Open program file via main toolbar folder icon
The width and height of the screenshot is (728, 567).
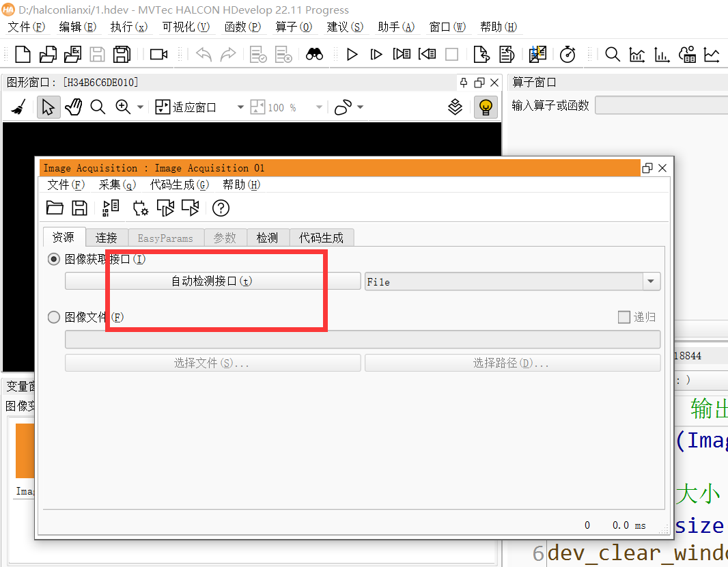pos(48,55)
